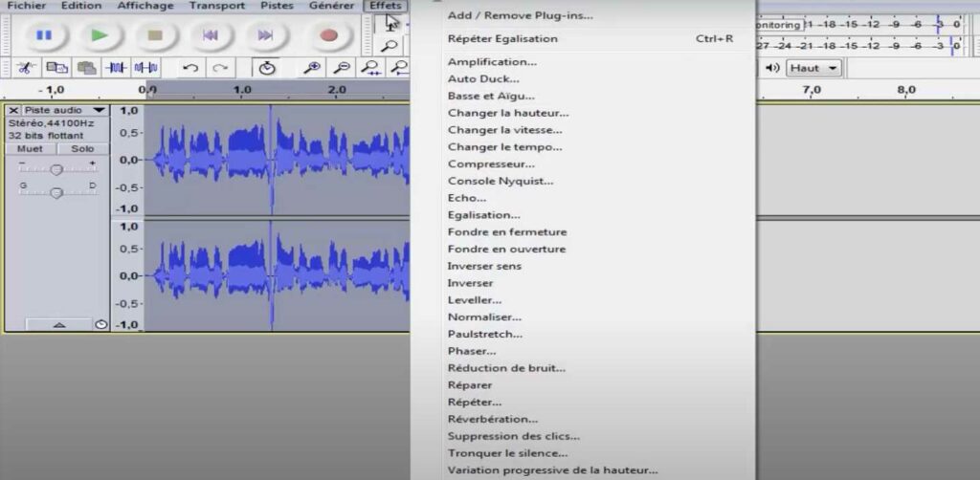Skip to end of the track
Screen dimensions: 980x480
tap(266, 35)
